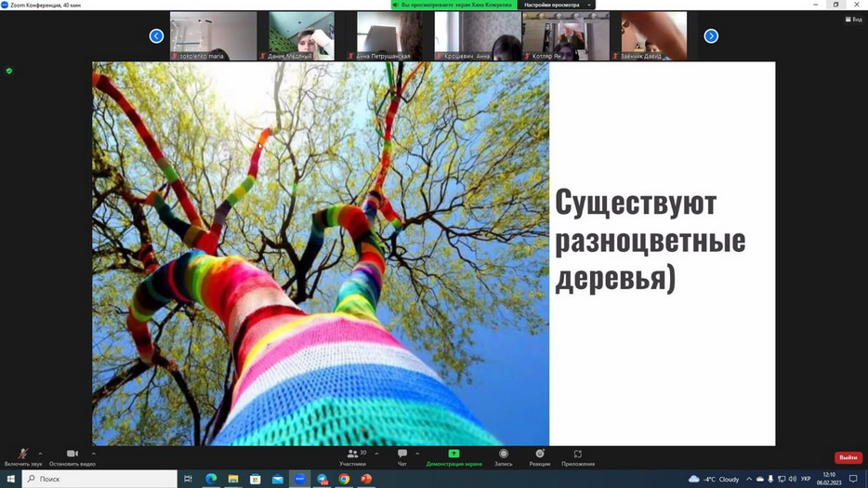Open Настройки просмотра view options dropdown
868x488 pixels.
pyautogui.click(x=558, y=5)
